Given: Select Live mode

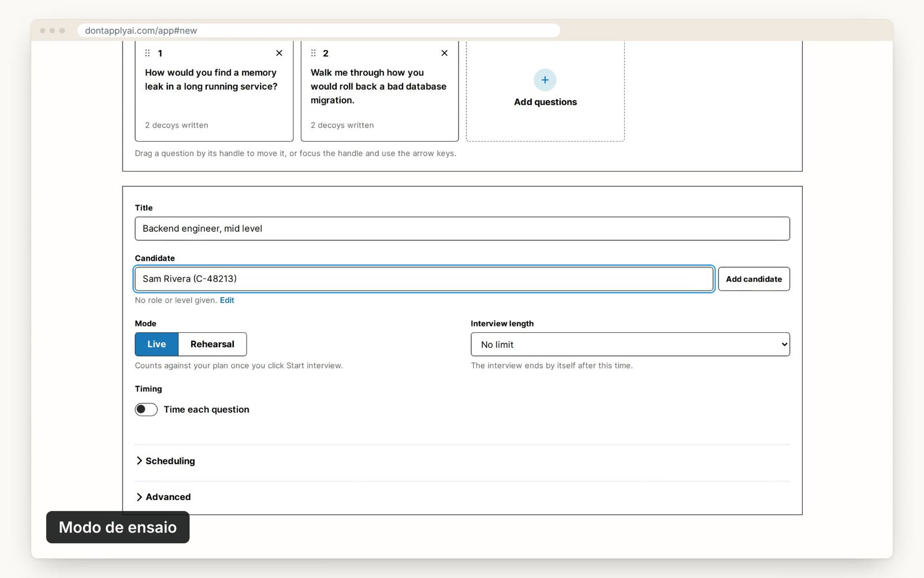Looking at the screenshot, I should [157, 344].
